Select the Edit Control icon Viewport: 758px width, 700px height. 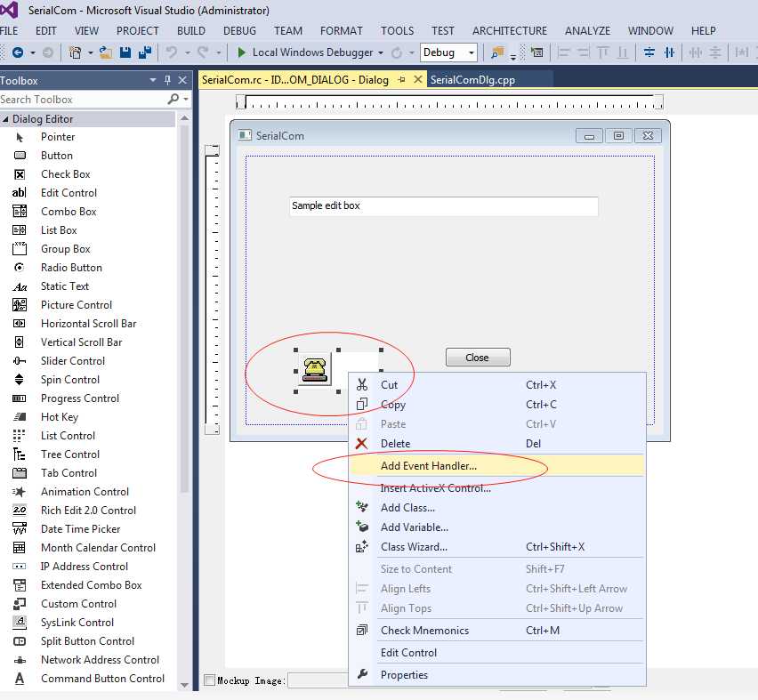[20, 193]
